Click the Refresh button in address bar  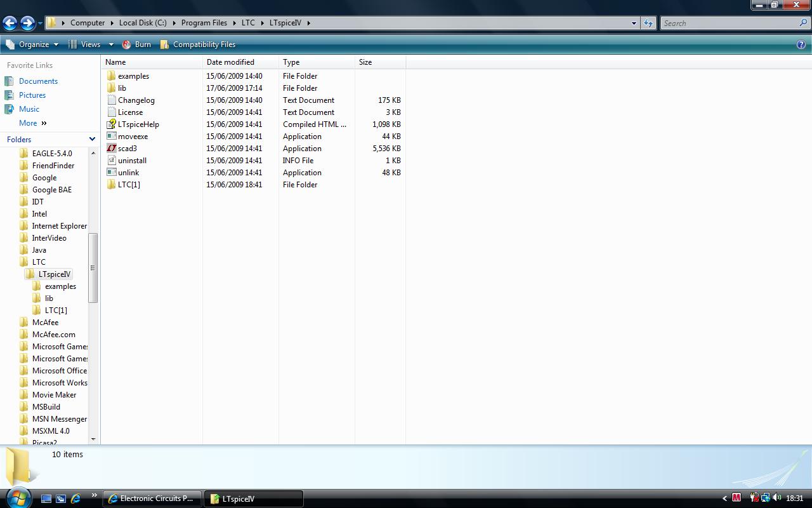pyautogui.click(x=648, y=23)
